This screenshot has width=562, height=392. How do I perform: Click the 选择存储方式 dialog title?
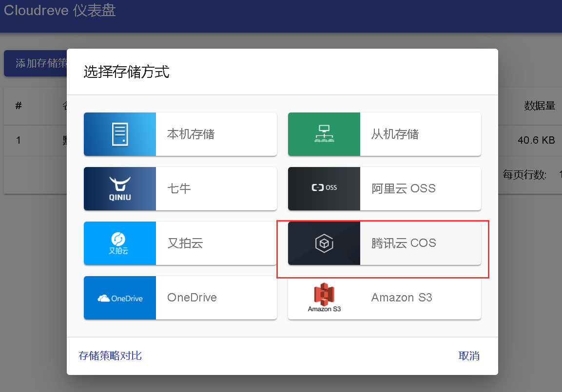pos(127,72)
